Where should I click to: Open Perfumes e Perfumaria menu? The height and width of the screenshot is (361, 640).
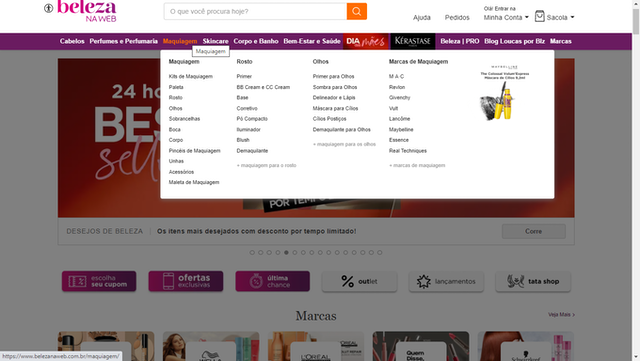coord(123,41)
